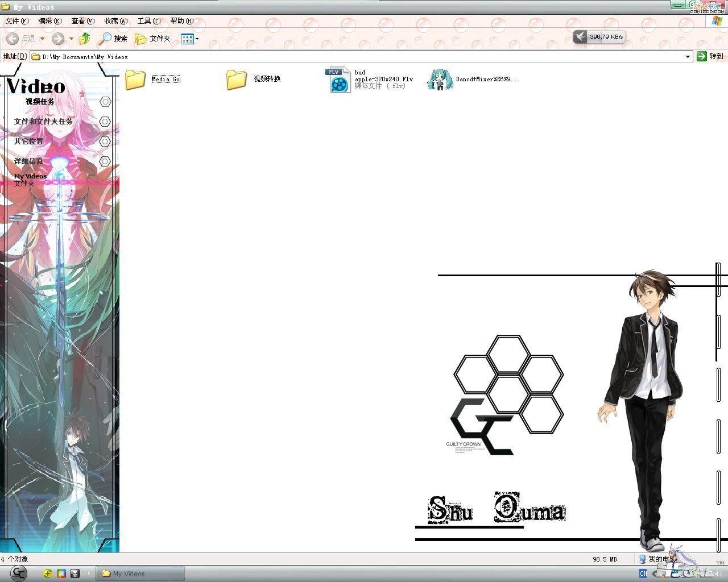Open the 查看(V) menu

click(82, 21)
